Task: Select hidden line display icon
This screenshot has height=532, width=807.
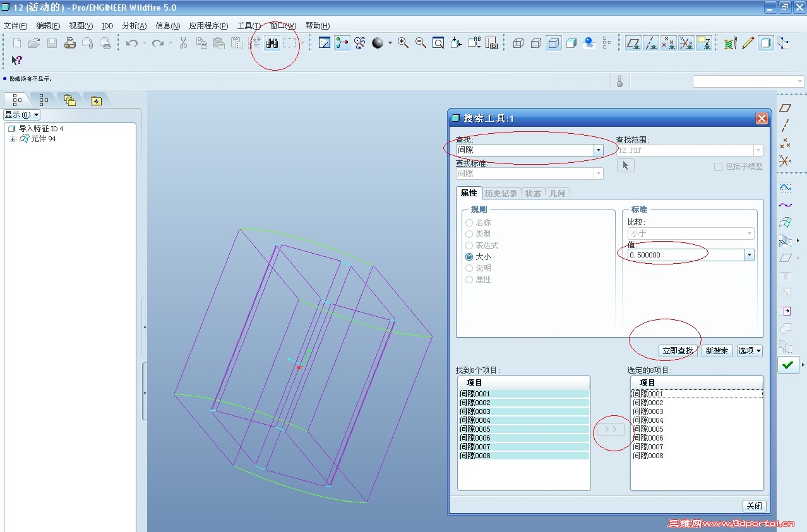Action: 536,43
